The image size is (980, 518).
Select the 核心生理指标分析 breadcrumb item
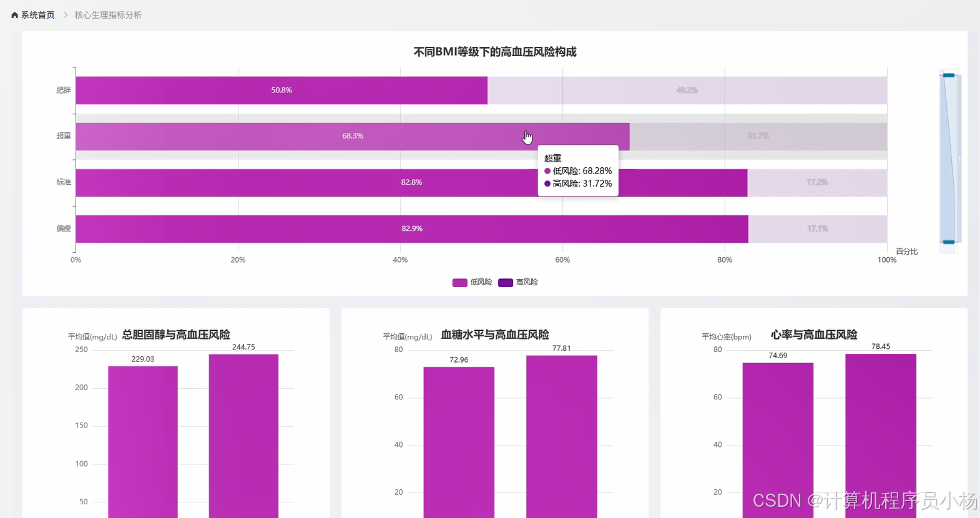pyautogui.click(x=108, y=15)
